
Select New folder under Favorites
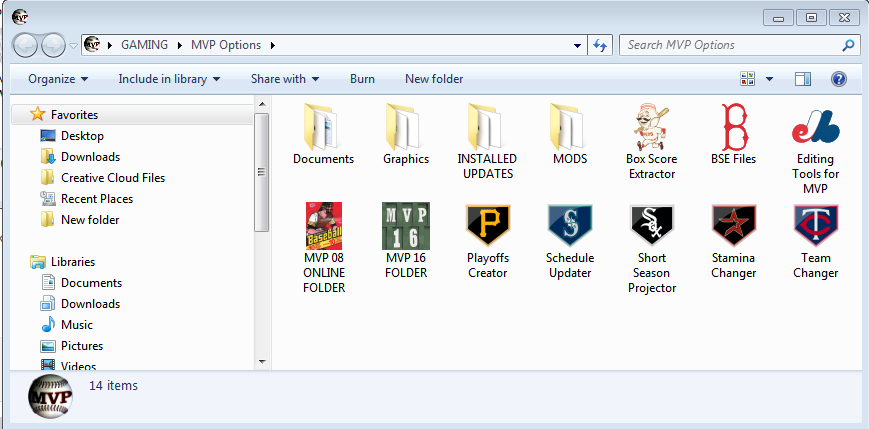tap(90, 220)
